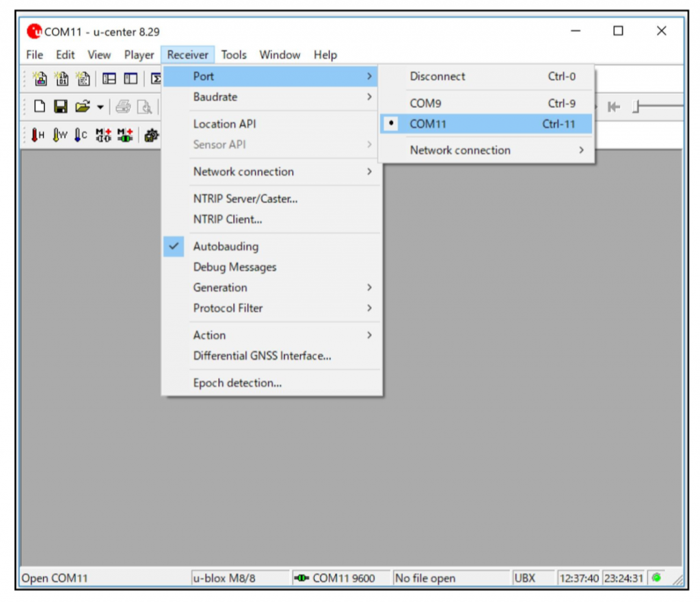Image resolution: width=700 pixels, height=602 pixels.
Task: Select Disconnect in the Port submenu
Action: point(486,77)
